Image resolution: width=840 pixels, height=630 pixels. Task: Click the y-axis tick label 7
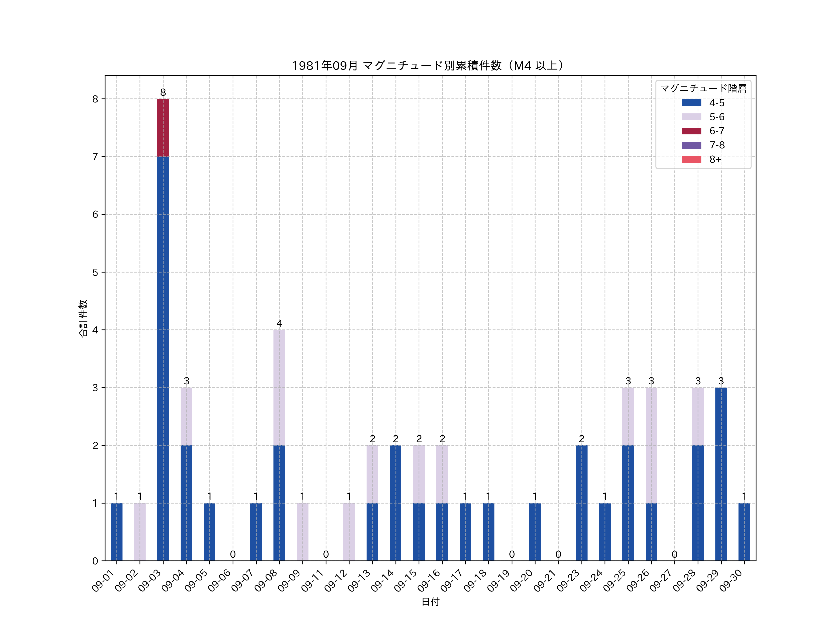coord(95,157)
